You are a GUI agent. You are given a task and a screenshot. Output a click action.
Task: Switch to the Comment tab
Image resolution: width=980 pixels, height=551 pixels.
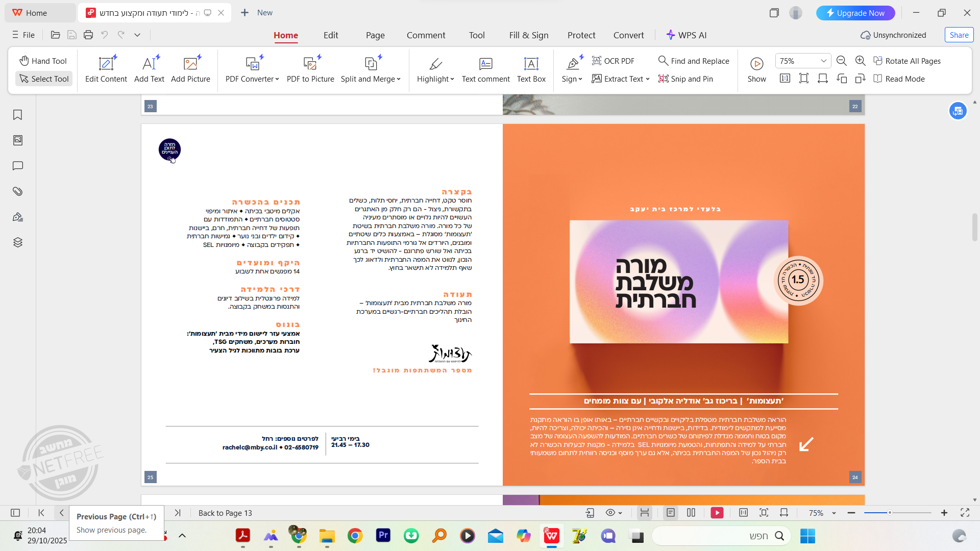pyautogui.click(x=426, y=35)
